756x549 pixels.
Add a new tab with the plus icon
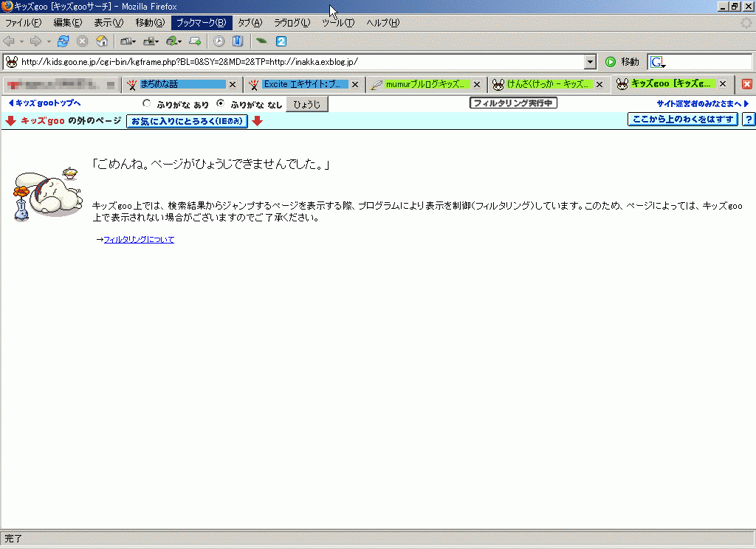pos(195,41)
